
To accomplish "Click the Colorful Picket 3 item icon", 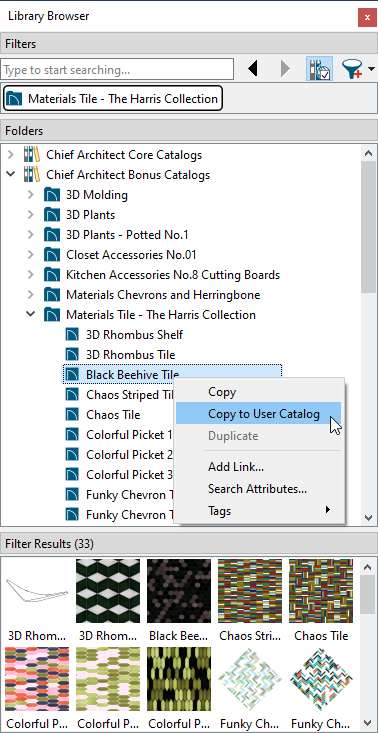I will click(x=72, y=474).
